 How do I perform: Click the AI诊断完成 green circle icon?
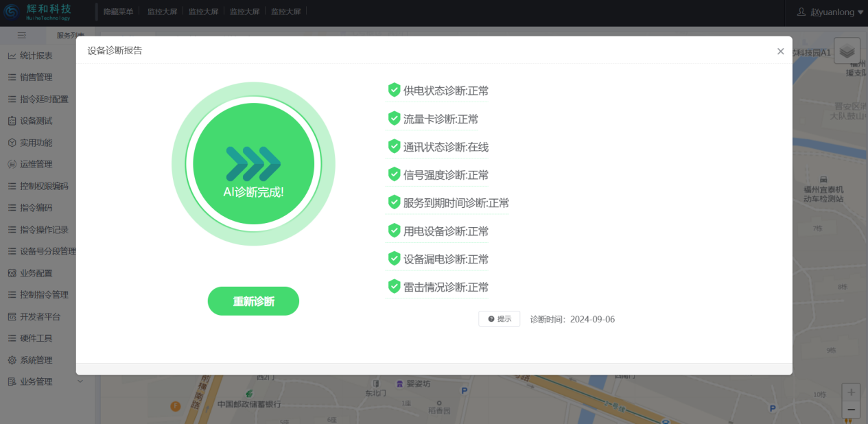point(253,164)
